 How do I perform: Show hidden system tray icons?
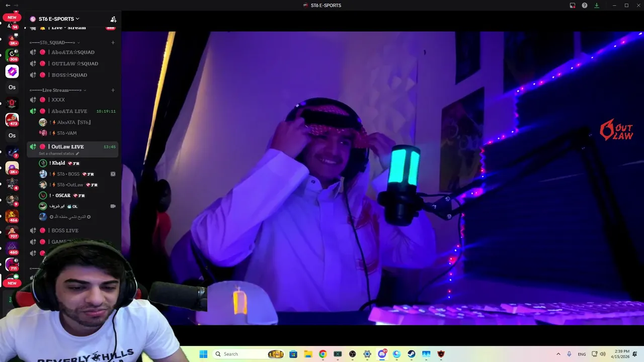pos(558,354)
